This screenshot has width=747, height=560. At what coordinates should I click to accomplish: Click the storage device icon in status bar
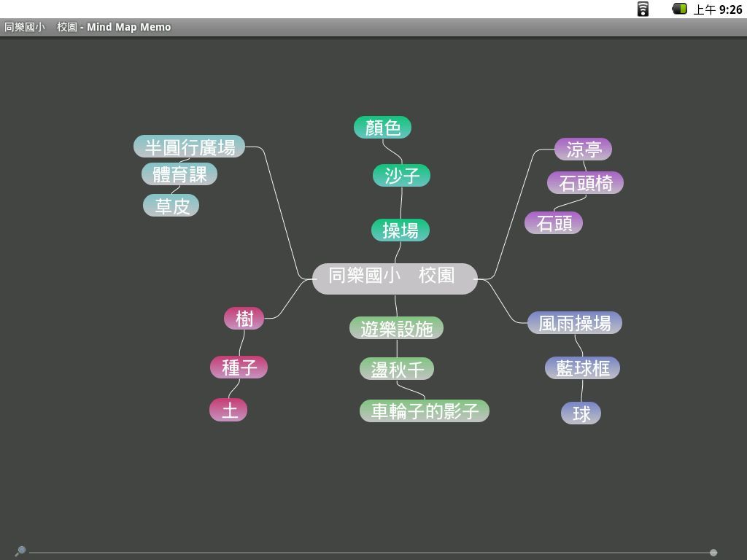[643, 9]
